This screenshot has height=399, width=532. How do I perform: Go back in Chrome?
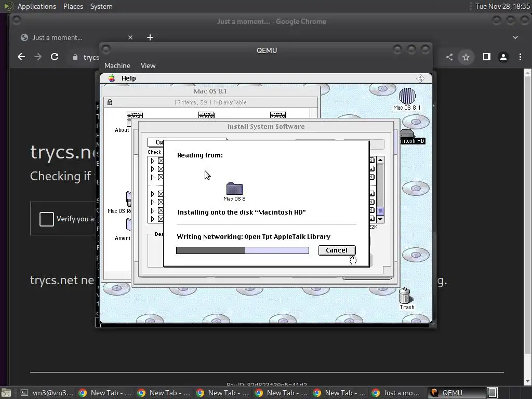click(x=21, y=57)
